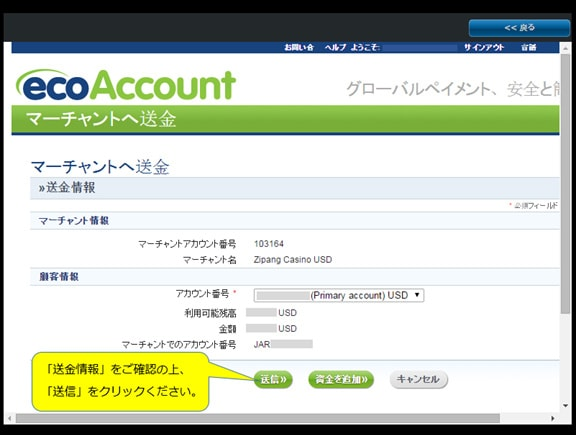
Task: Click the horizontal scrollbar thumb
Action: (x=258, y=418)
